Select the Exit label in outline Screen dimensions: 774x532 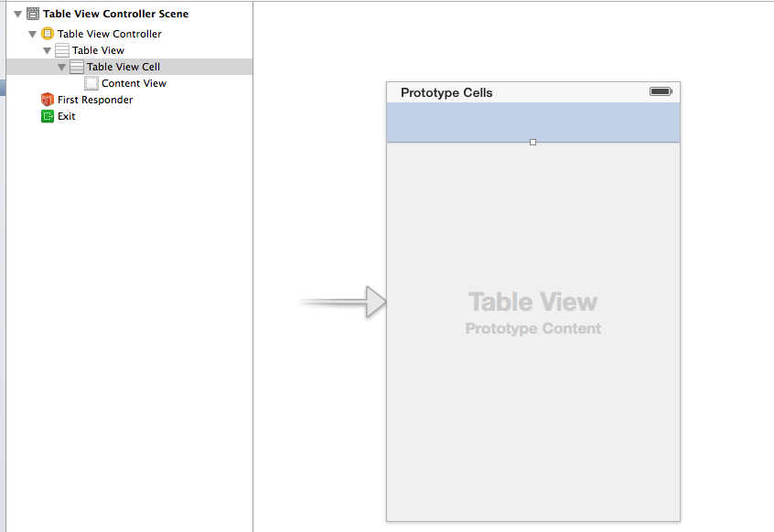pyautogui.click(x=67, y=116)
